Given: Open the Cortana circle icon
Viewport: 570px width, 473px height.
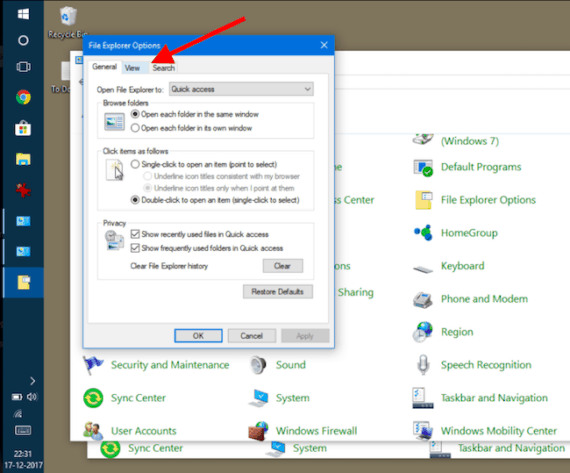Looking at the screenshot, I should click(23, 40).
